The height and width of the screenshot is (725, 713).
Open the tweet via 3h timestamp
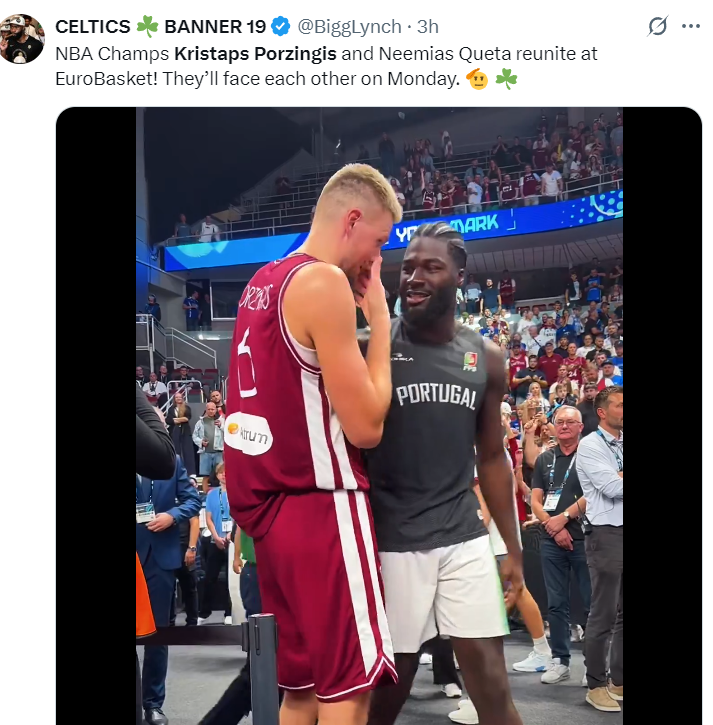tap(428, 27)
